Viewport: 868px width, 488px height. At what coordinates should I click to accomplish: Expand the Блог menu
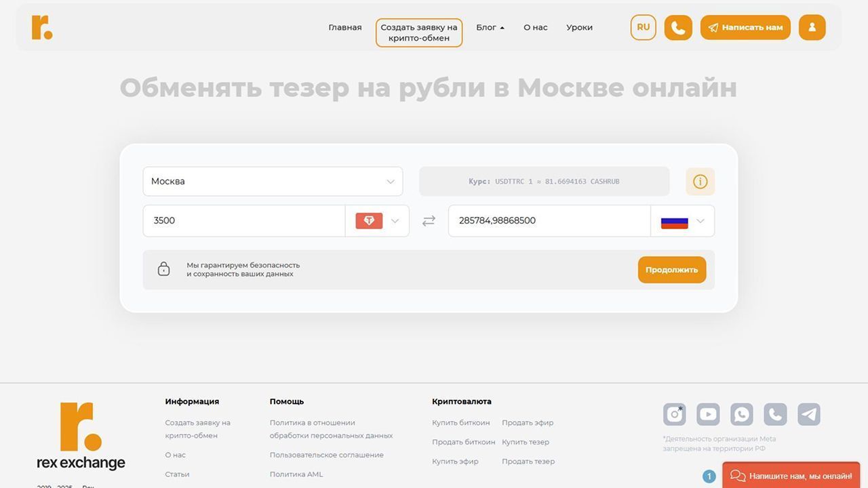coord(490,28)
